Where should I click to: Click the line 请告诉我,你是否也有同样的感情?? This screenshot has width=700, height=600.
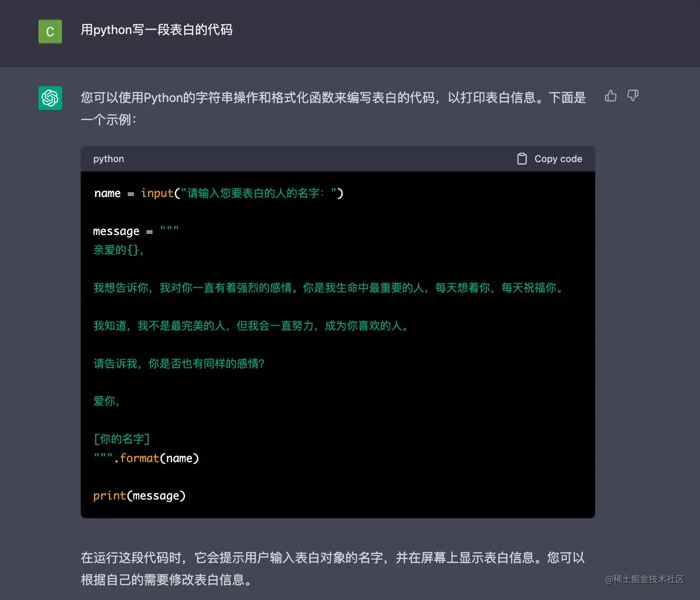(x=179, y=364)
